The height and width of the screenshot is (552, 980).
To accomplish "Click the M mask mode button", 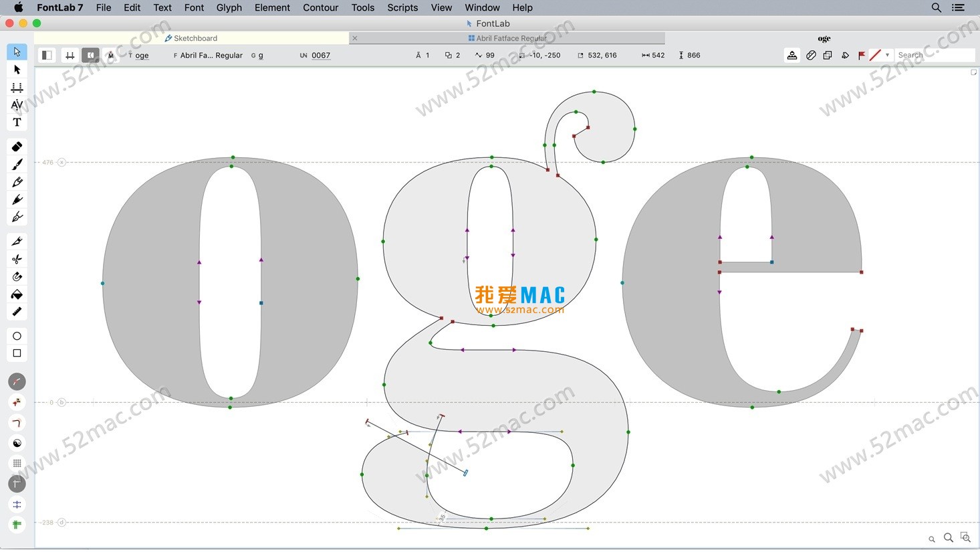I will click(x=111, y=55).
